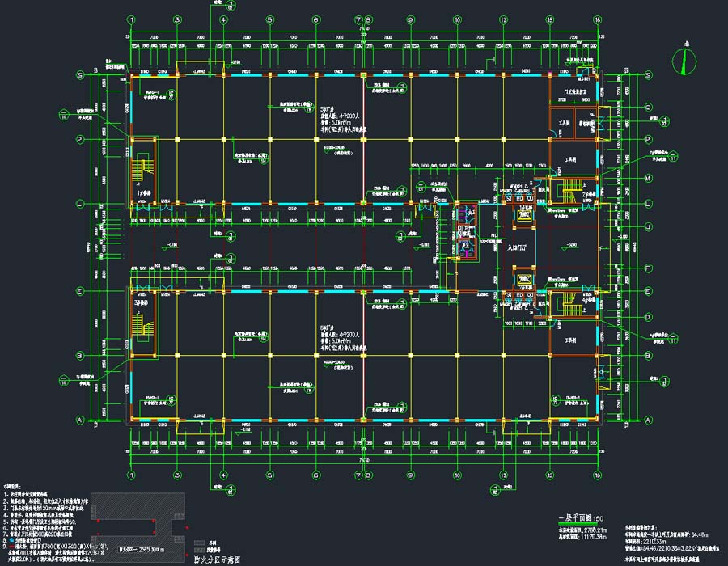The image size is (728, 566).
Task: Select axis bubble 10 in the top row
Action: coord(457,20)
